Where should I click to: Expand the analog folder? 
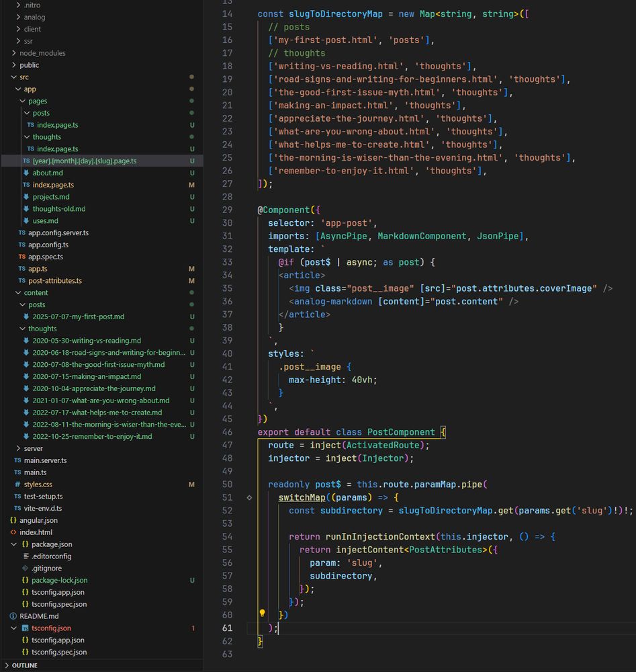click(18, 17)
